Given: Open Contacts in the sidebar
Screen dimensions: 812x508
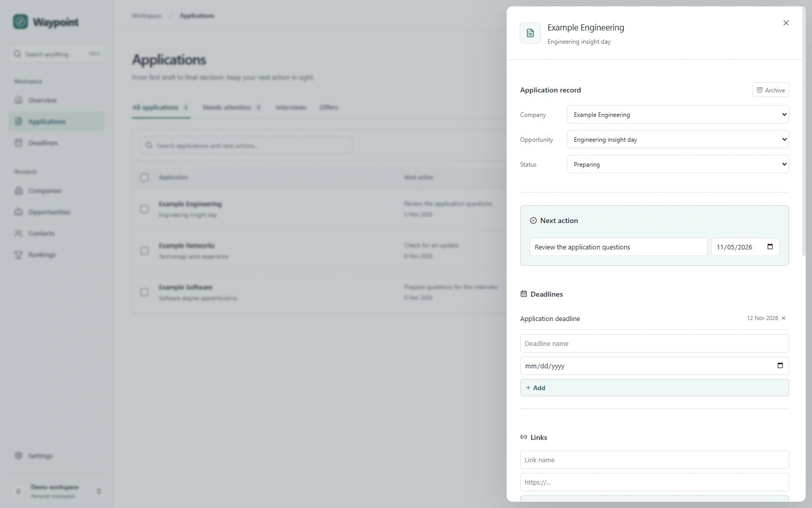Looking at the screenshot, I should (x=56, y=233).
